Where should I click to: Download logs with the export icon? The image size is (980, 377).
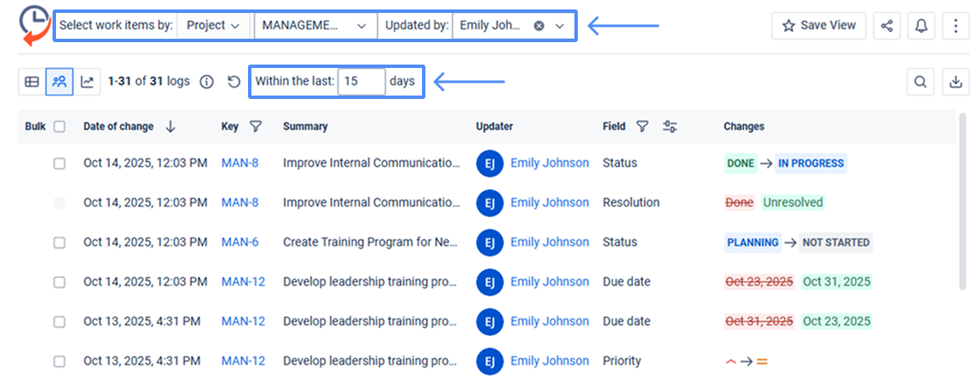(x=955, y=82)
